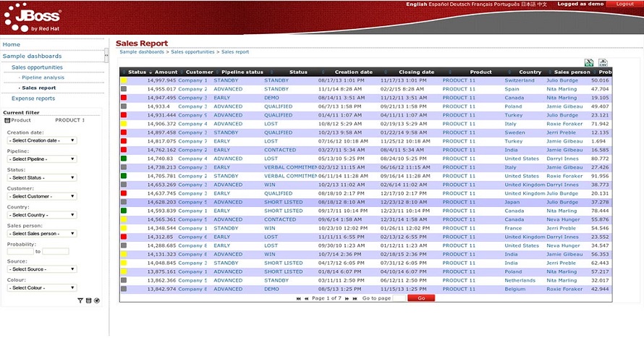Open the Select Status dropdown
The image size is (644, 362).
[42, 178]
